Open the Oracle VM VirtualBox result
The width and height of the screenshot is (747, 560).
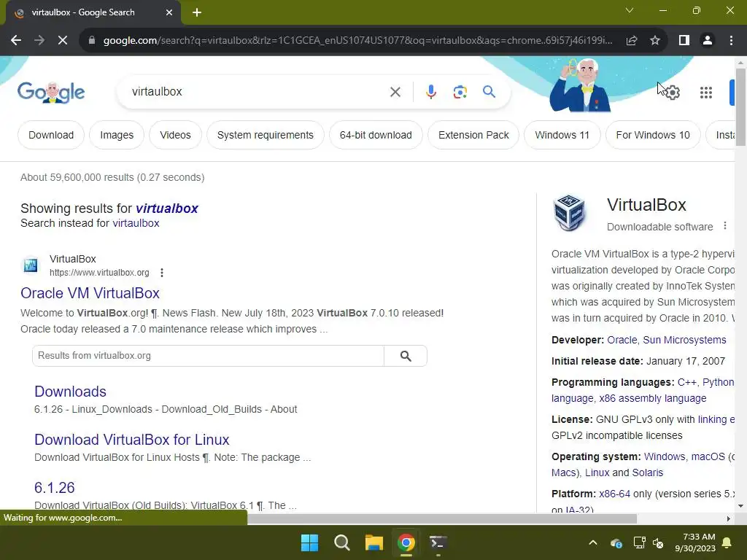(x=90, y=293)
